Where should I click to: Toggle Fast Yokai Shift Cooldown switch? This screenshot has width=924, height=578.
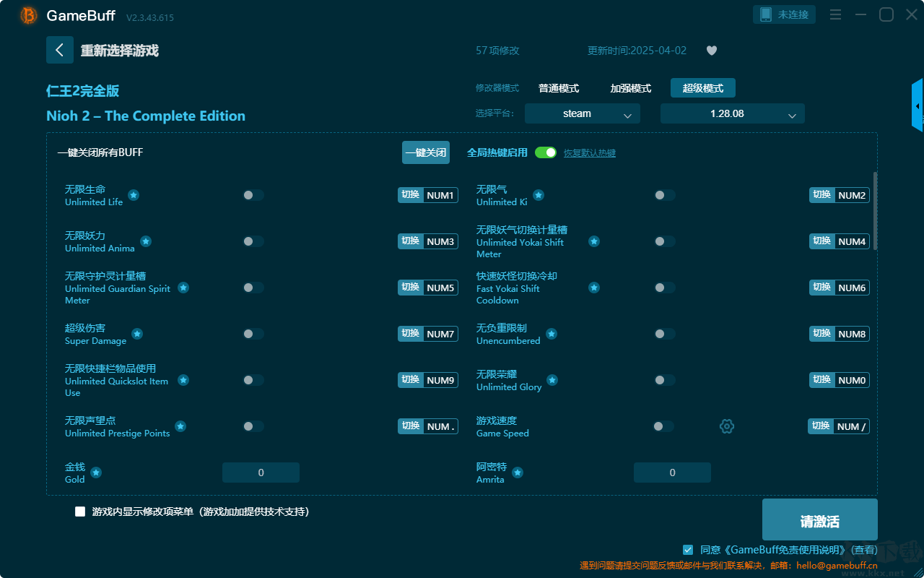[665, 288]
